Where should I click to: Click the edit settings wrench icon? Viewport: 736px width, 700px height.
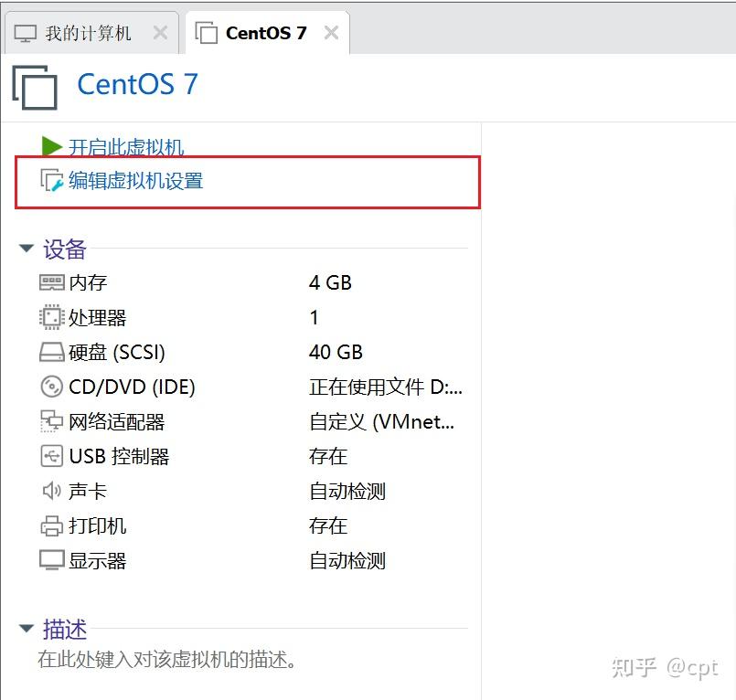(x=51, y=181)
